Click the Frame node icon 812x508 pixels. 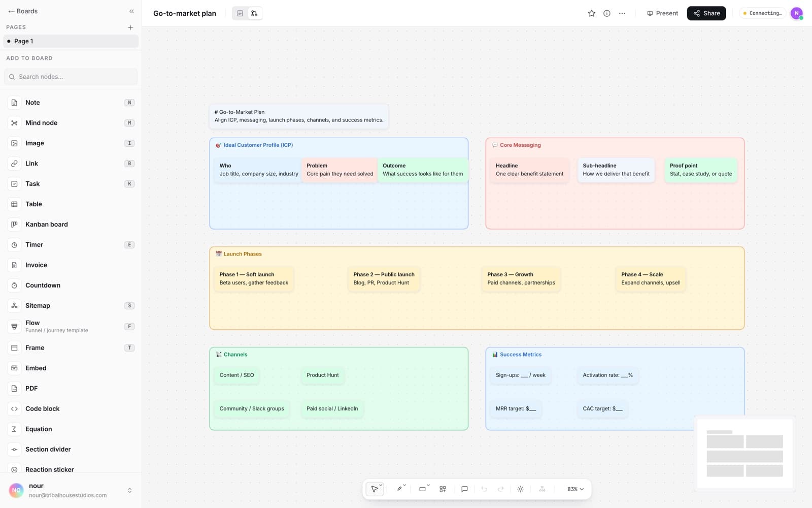[x=14, y=348]
